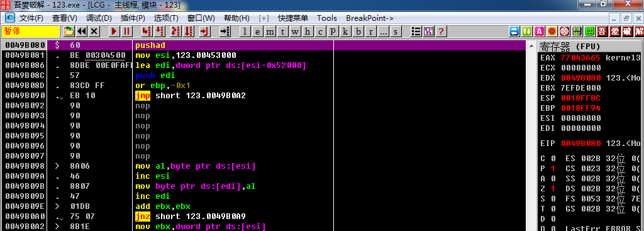Click ESP register value 0018FF8C
Viewport: 644px width, 231px height.
[580, 98]
